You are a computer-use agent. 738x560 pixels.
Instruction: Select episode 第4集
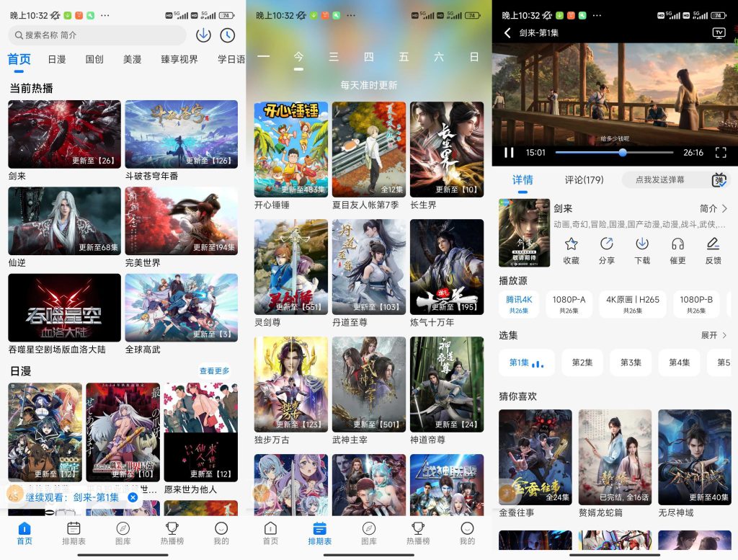(679, 363)
